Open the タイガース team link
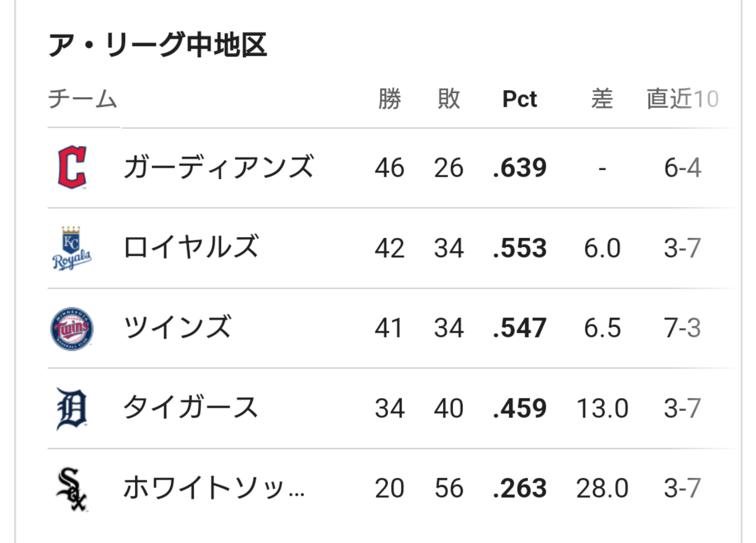The height and width of the screenshot is (543, 756). pos(191,408)
